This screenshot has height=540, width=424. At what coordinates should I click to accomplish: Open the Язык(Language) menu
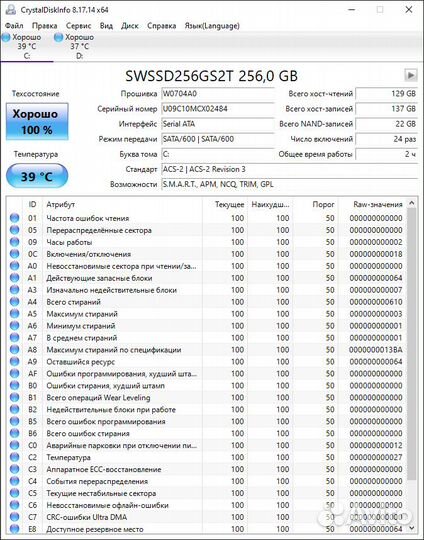(x=212, y=25)
